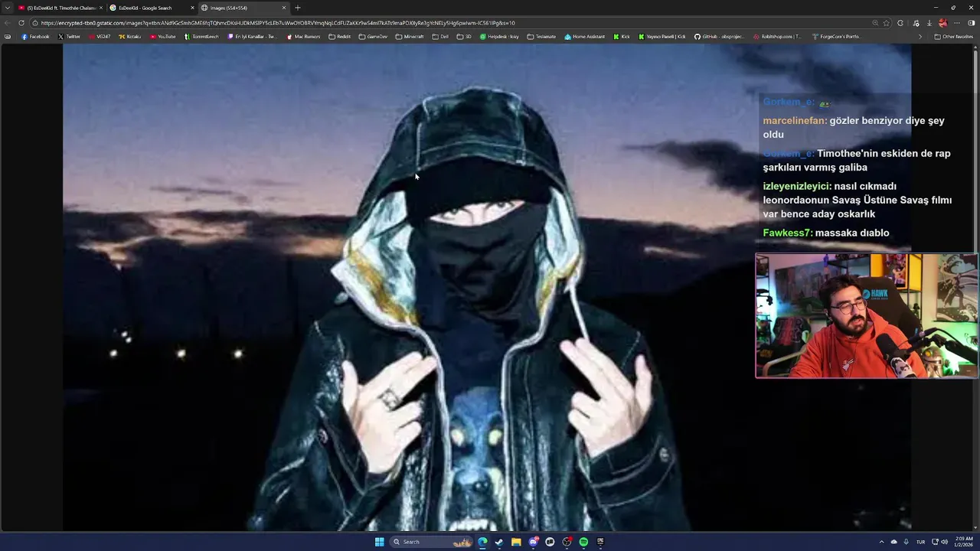Screen dimensions: 980x551
Task: Open the Kotaku bookmark
Action: [130, 37]
